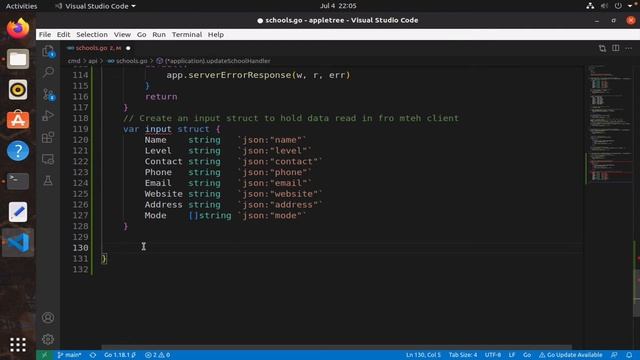This screenshot has width=640, height=360.
Task: Click the return statement on line 116
Action: [x=161, y=97]
